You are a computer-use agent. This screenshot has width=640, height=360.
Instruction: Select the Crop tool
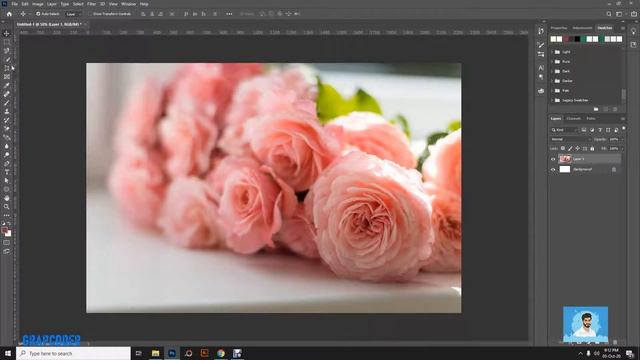(x=7, y=68)
